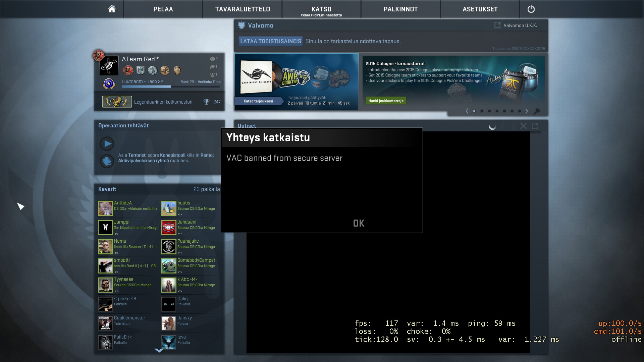
Task: Expand friends list with down chevron
Action: point(159,350)
